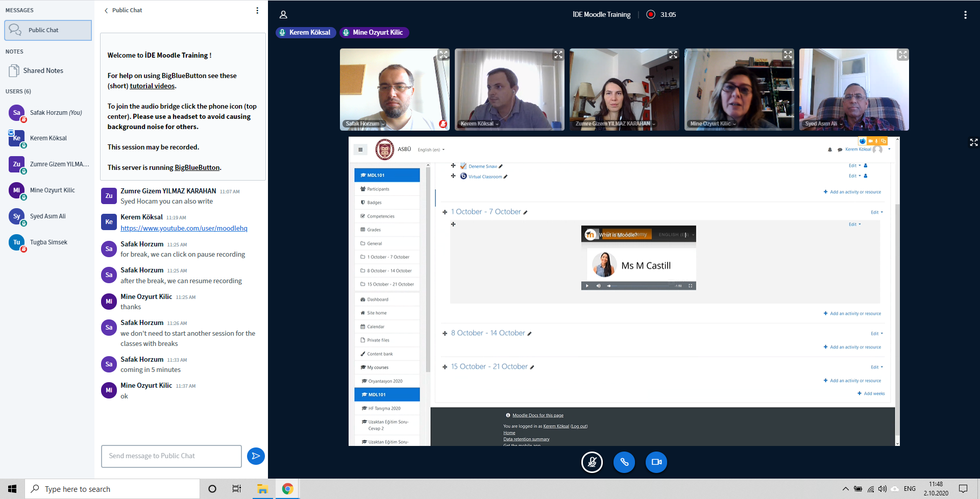Open Content bank in sidebar
The height and width of the screenshot is (499, 980).
(x=387, y=354)
